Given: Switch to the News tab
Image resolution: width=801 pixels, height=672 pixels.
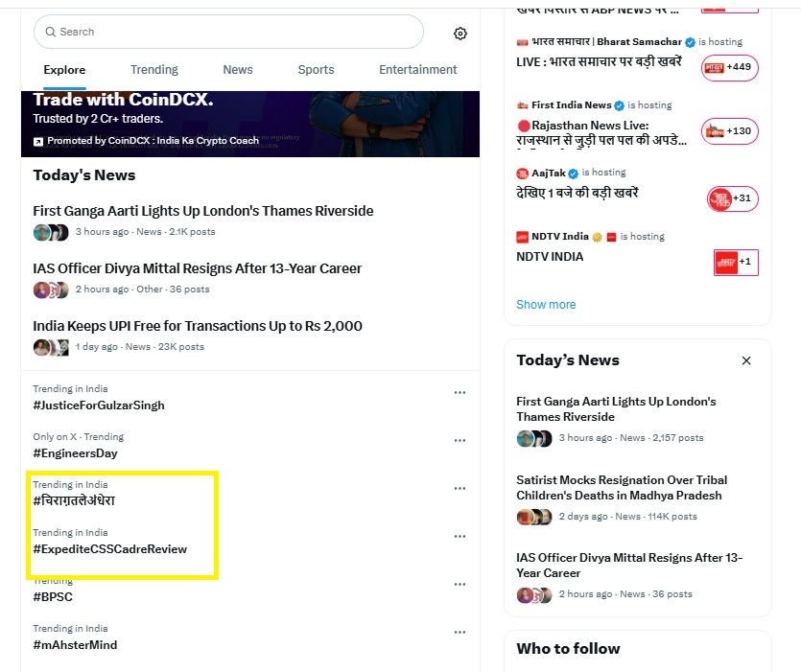Looking at the screenshot, I should click(x=238, y=70).
